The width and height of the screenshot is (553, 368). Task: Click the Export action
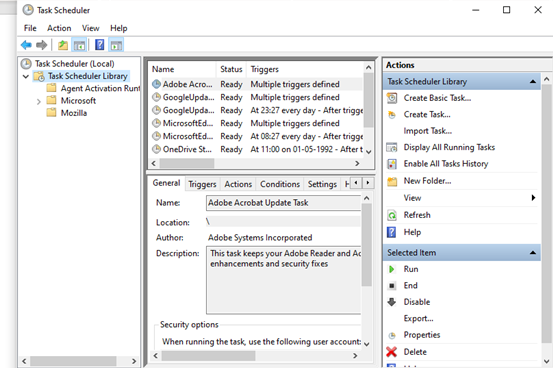click(x=418, y=318)
